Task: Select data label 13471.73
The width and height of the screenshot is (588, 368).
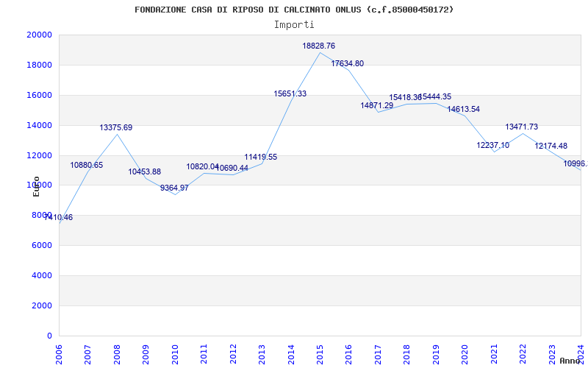Action: [522, 127]
